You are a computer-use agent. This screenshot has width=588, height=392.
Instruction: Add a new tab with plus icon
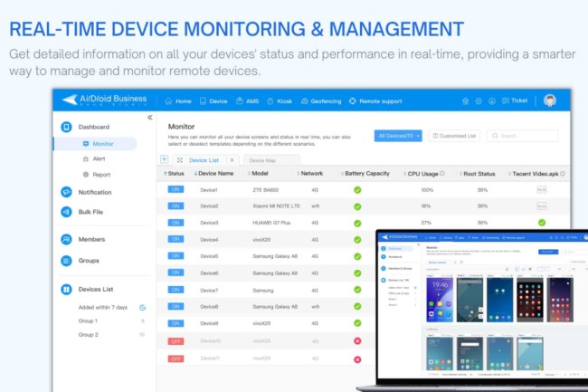165,159
